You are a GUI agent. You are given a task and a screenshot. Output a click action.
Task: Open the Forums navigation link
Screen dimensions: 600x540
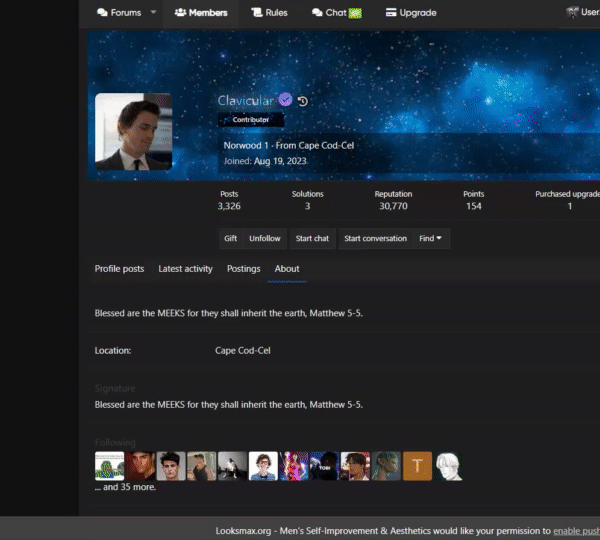119,13
